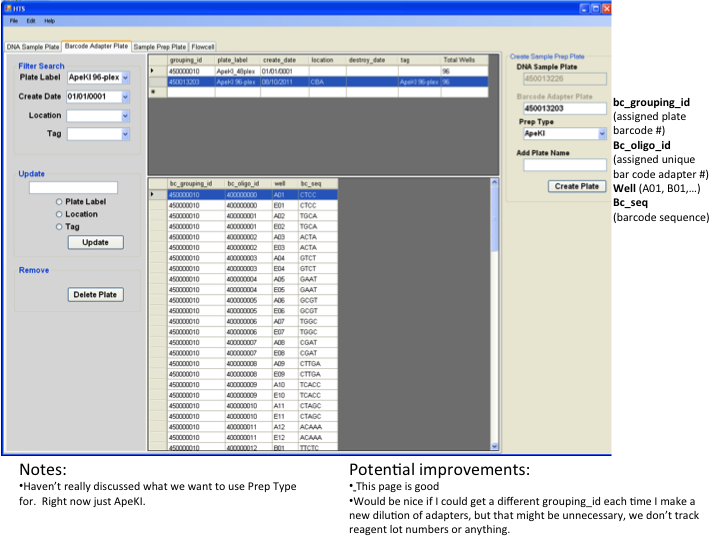Select the 450013203 plate row cell
The width and height of the screenshot is (720, 540).
191,82
